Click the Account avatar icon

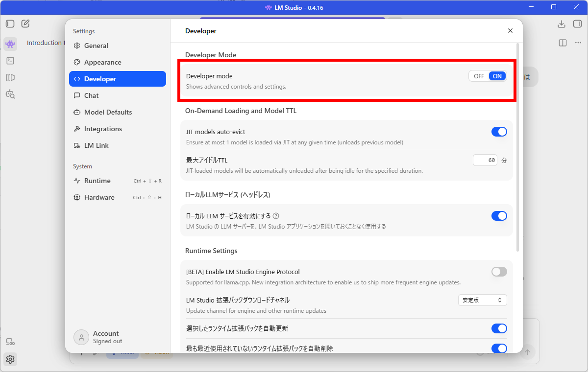pyautogui.click(x=81, y=337)
